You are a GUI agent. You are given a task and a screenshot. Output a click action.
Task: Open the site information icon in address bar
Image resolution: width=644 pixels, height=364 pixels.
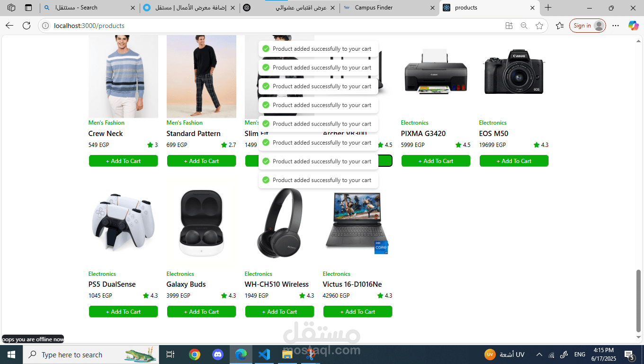pos(45,26)
